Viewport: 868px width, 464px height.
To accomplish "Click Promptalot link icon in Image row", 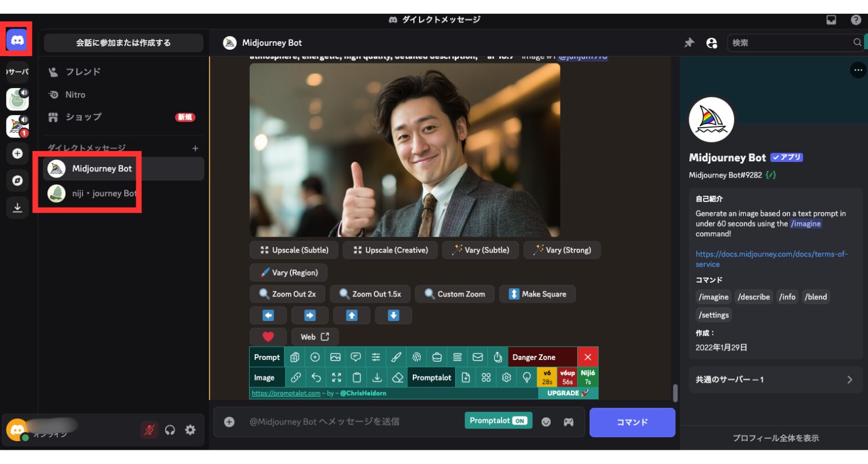I will coord(296,378).
